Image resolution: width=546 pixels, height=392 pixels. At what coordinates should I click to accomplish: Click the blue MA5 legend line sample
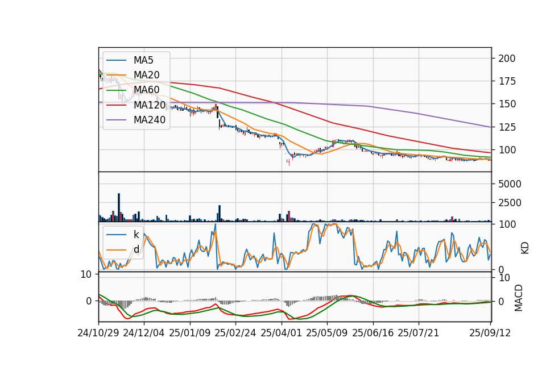click(x=116, y=60)
